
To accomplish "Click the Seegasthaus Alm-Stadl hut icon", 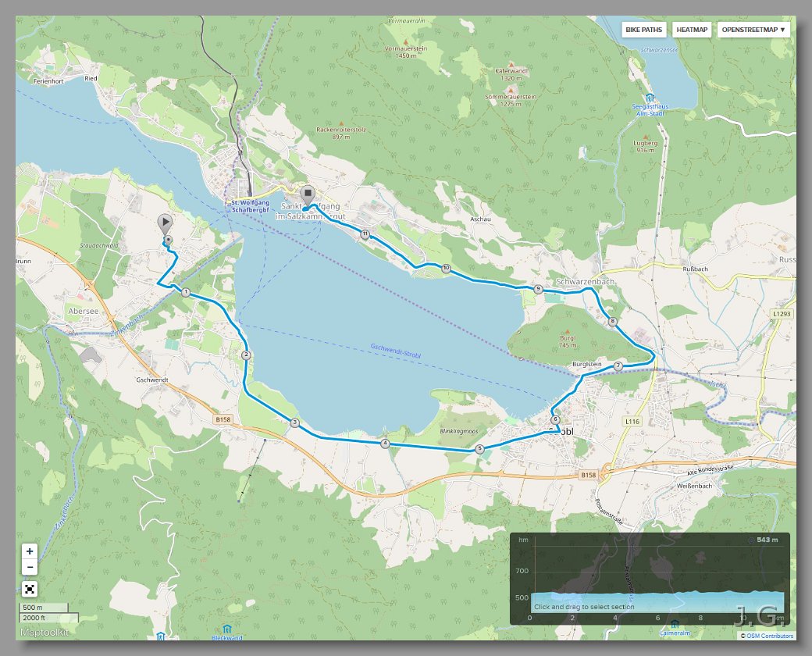I will point(650,98).
